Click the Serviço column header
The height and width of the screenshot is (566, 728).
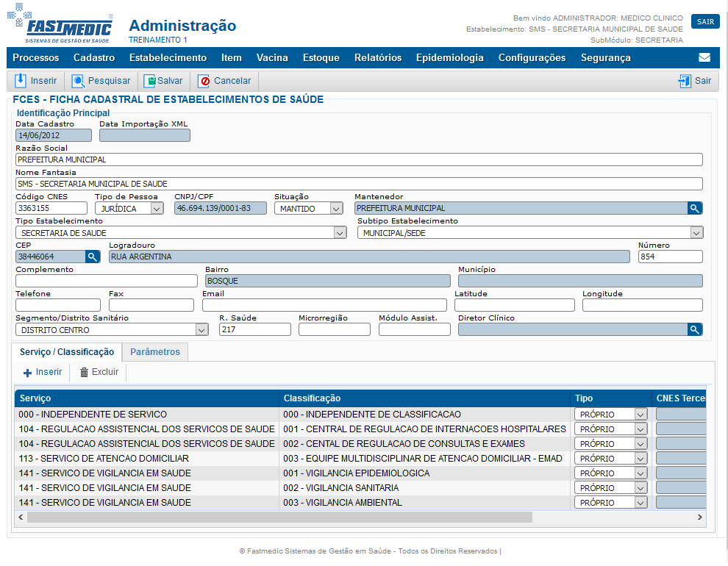147,398
